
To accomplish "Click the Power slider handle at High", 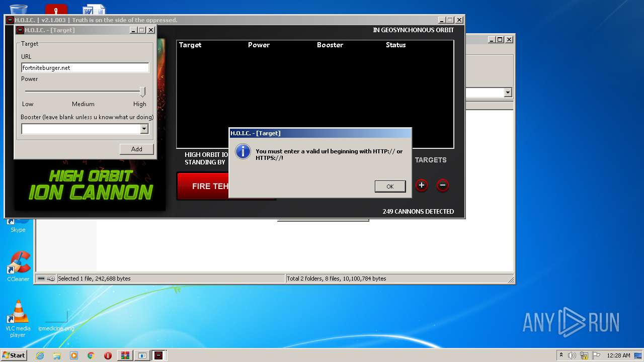I will (x=142, y=92).
